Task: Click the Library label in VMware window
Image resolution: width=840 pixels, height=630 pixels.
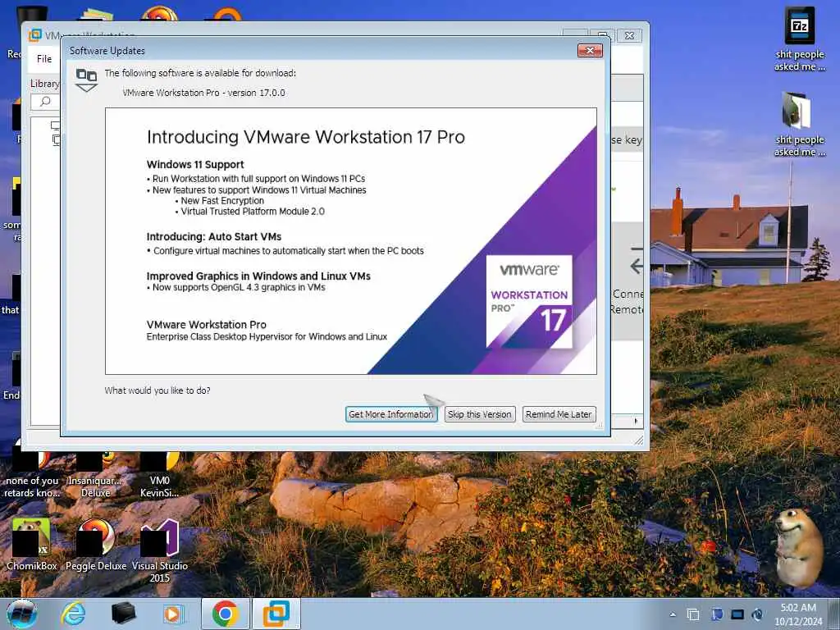Action: tap(44, 84)
